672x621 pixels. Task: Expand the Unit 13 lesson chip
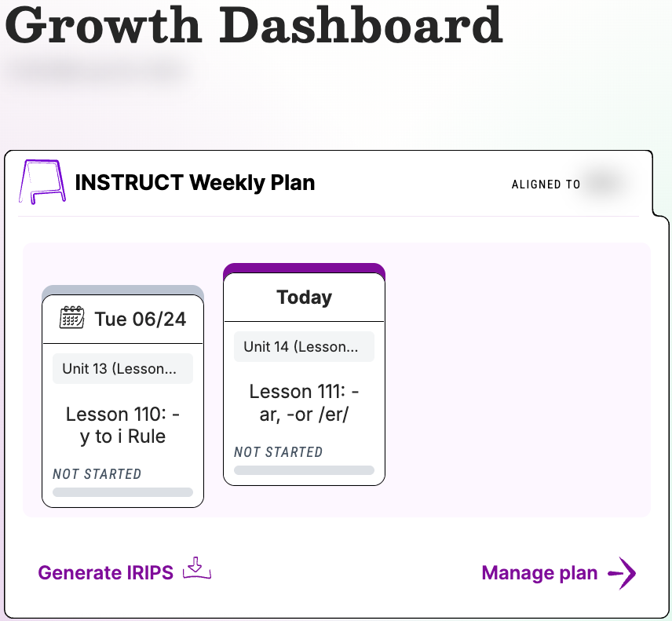point(122,368)
